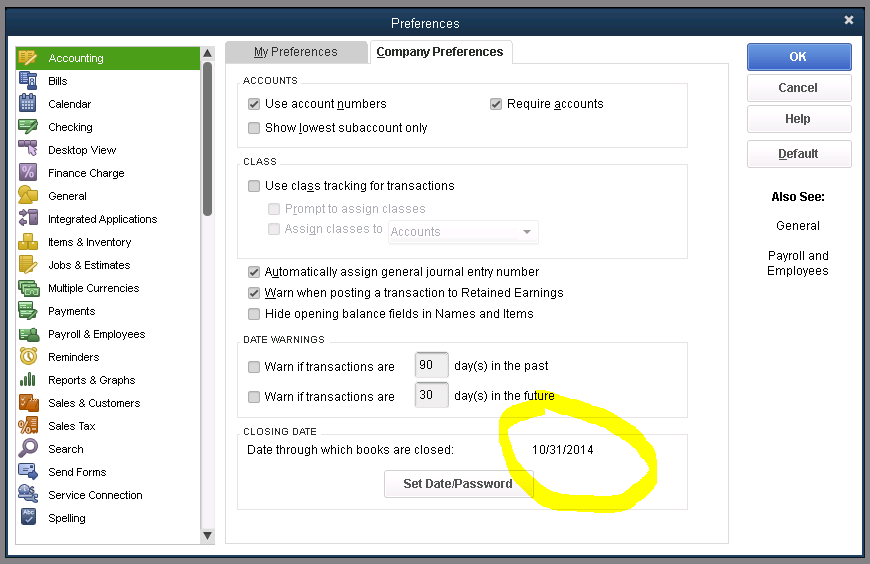Click the General shapes icon in the sidebar

pyautogui.click(x=28, y=196)
